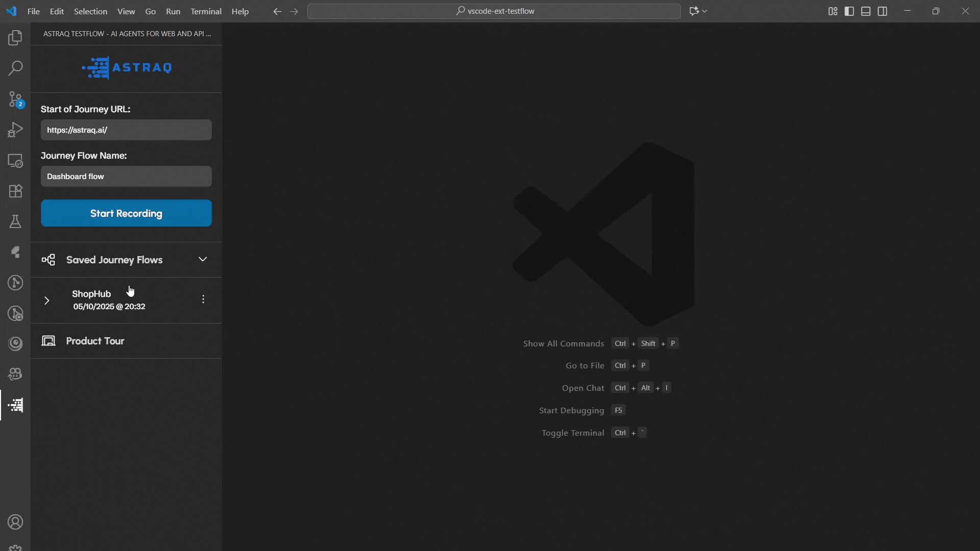Toggle Primary Side Bar visibility
The image size is (980, 551).
tap(849, 11)
